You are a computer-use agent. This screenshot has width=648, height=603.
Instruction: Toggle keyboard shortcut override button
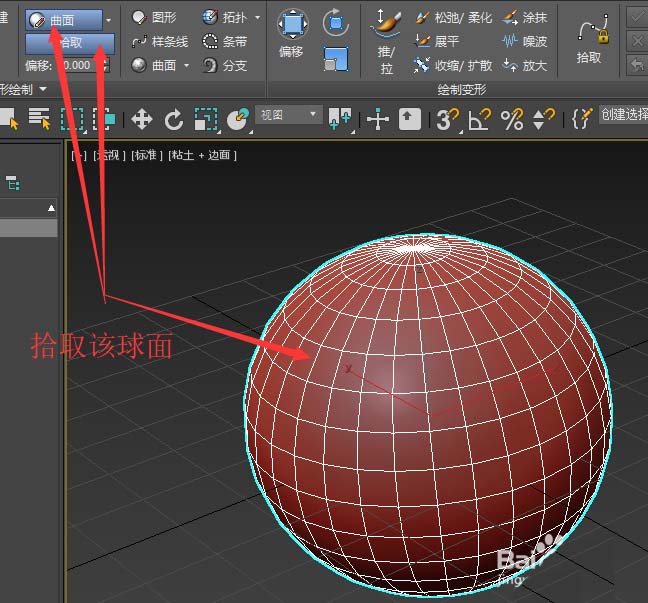tap(409, 119)
